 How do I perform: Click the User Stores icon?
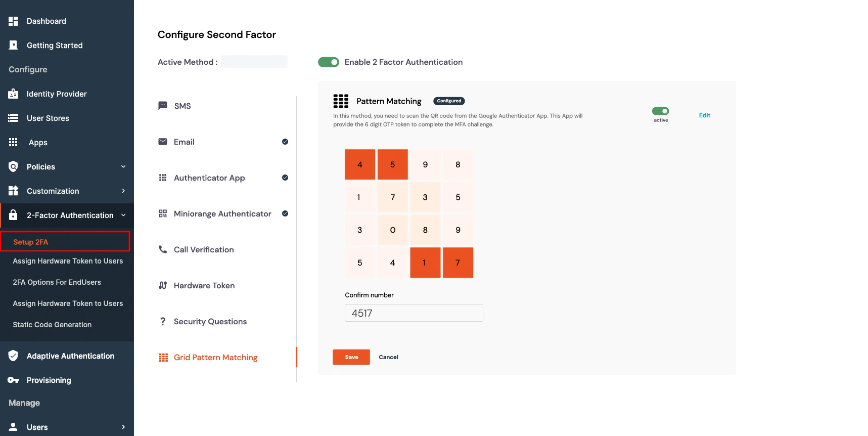13,118
